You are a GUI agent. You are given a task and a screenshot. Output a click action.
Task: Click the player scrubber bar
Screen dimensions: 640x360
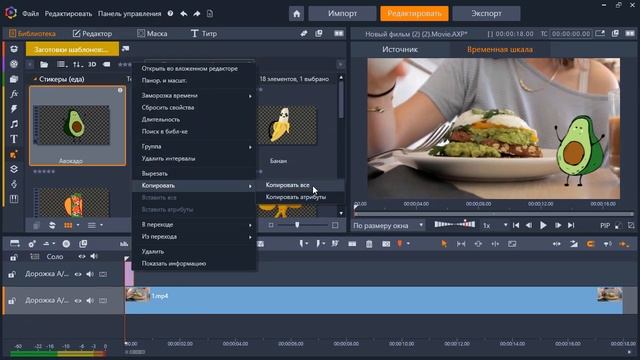(494, 214)
